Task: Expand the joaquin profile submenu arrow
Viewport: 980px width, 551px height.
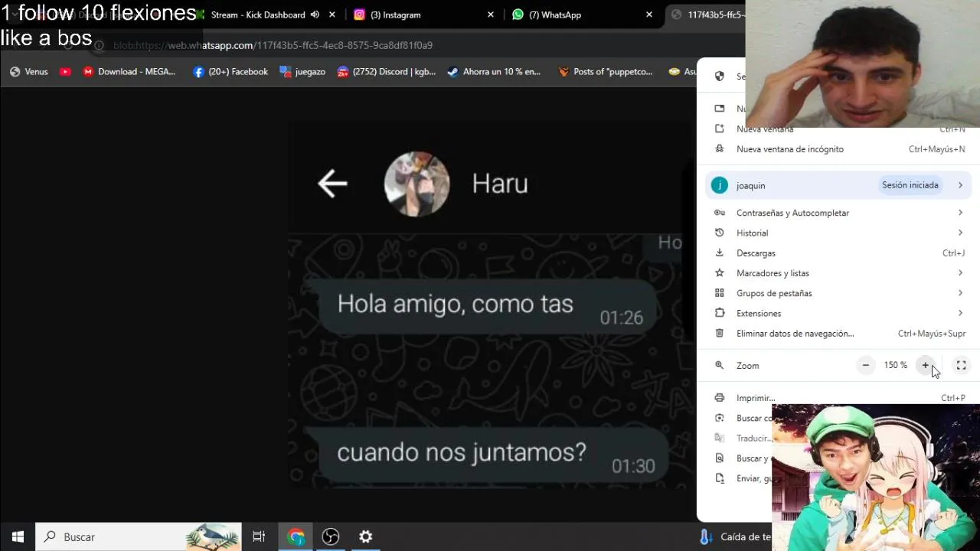Action: pyautogui.click(x=960, y=185)
